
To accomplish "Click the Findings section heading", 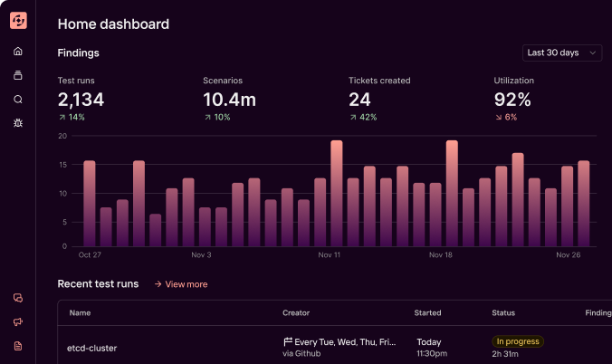I will pos(79,53).
